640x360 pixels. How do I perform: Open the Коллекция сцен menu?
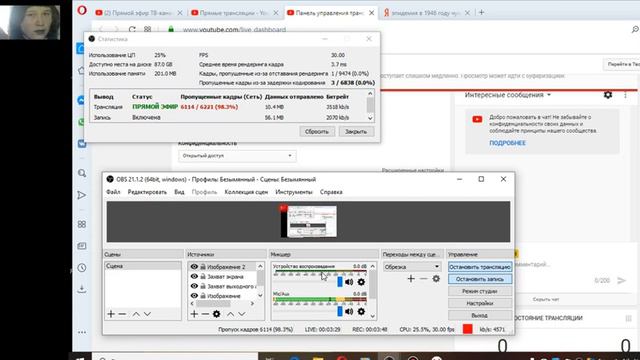point(246,192)
